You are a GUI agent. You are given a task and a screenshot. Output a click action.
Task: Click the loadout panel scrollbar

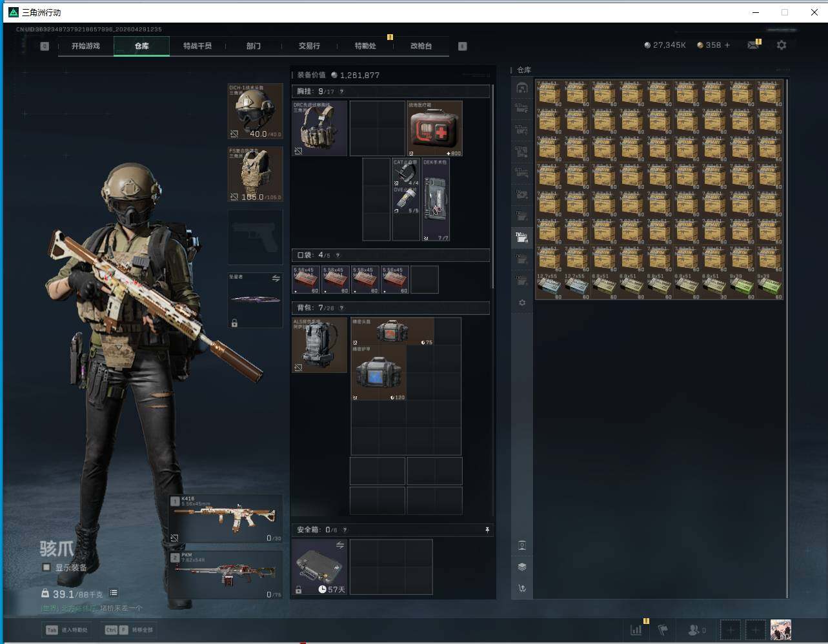pos(492,186)
